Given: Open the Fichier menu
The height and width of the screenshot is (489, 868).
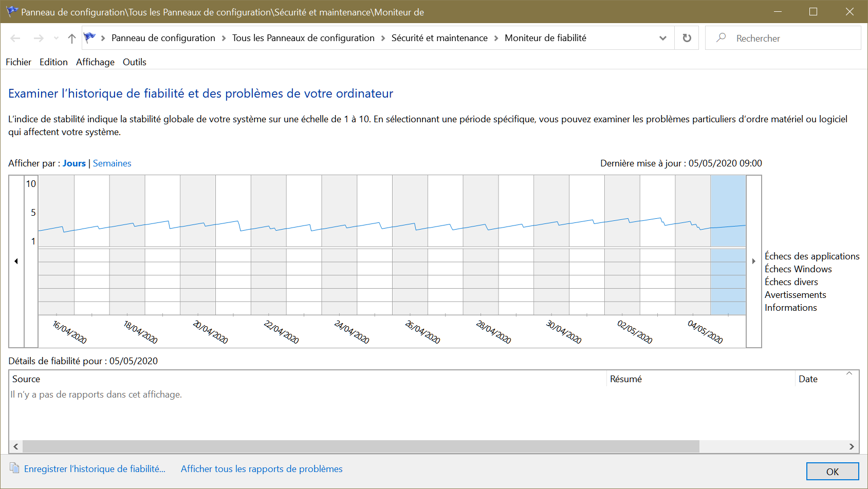Looking at the screenshot, I should (x=19, y=62).
